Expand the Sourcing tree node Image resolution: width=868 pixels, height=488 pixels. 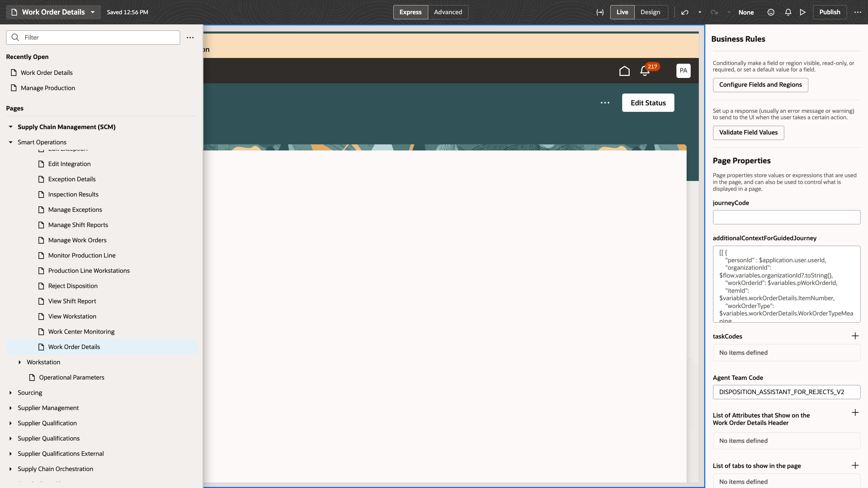[10, 392]
